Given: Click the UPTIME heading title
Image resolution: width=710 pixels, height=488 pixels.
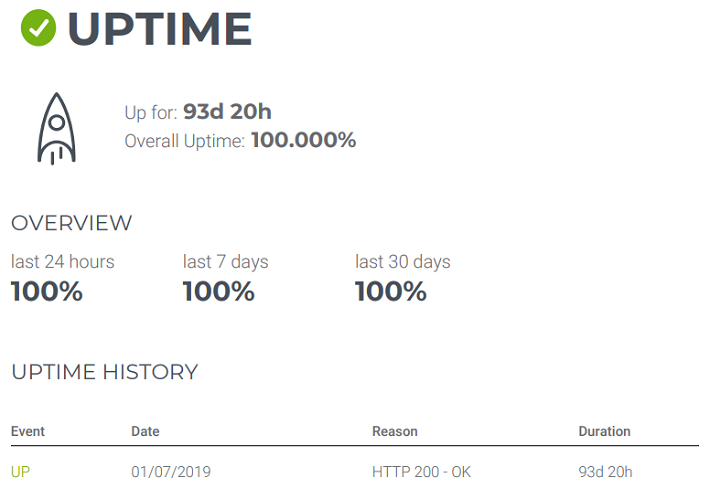Looking at the screenshot, I should [x=160, y=29].
